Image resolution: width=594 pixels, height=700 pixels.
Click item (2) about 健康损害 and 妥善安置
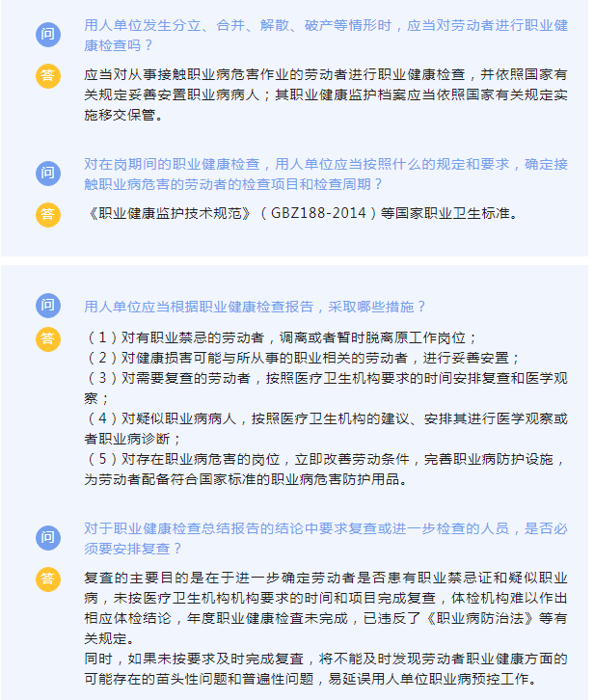point(303,358)
